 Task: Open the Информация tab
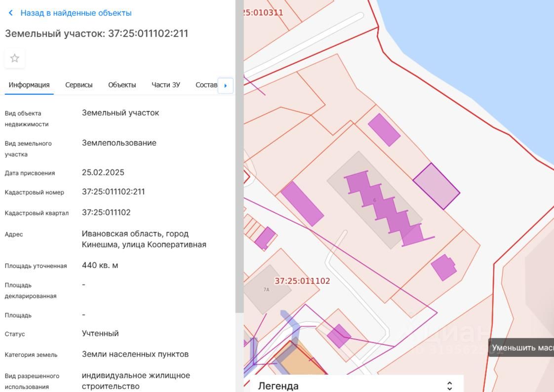coord(29,85)
